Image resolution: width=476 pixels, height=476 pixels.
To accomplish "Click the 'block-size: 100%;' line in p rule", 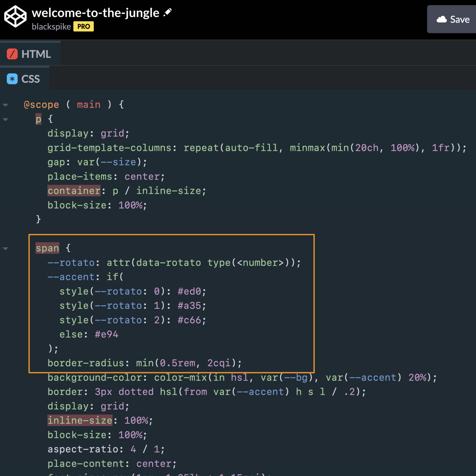I will point(97,205).
